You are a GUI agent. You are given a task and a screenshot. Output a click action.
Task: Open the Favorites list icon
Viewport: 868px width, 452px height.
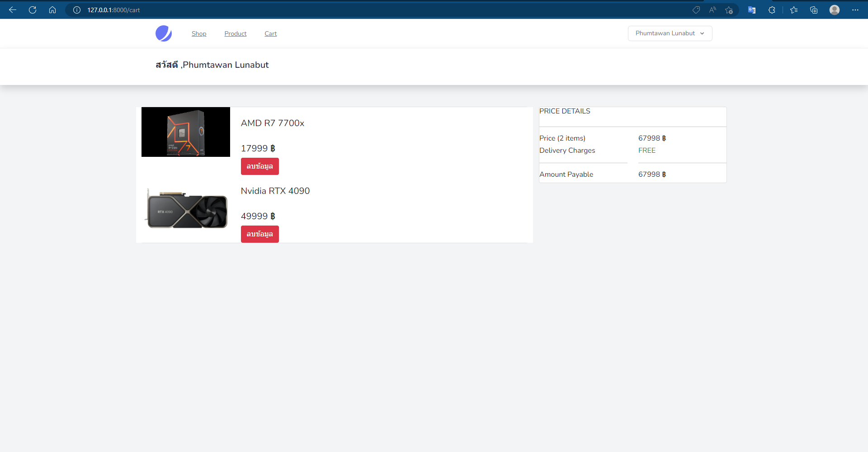coord(794,9)
